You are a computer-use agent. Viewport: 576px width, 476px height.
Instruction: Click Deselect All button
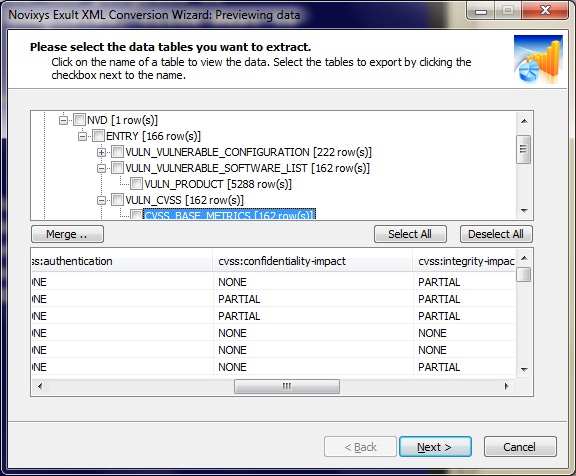coord(496,234)
